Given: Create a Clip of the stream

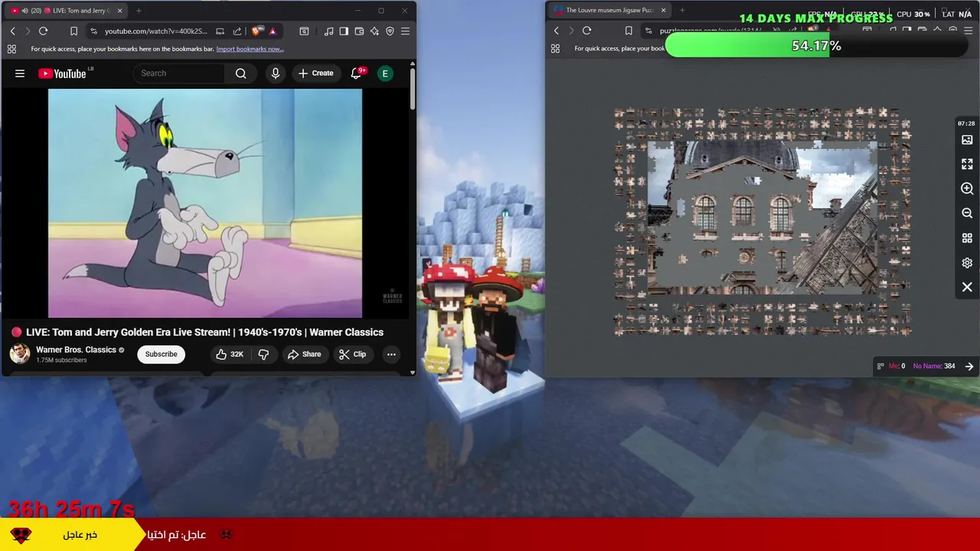Looking at the screenshot, I should tap(352, 354).
